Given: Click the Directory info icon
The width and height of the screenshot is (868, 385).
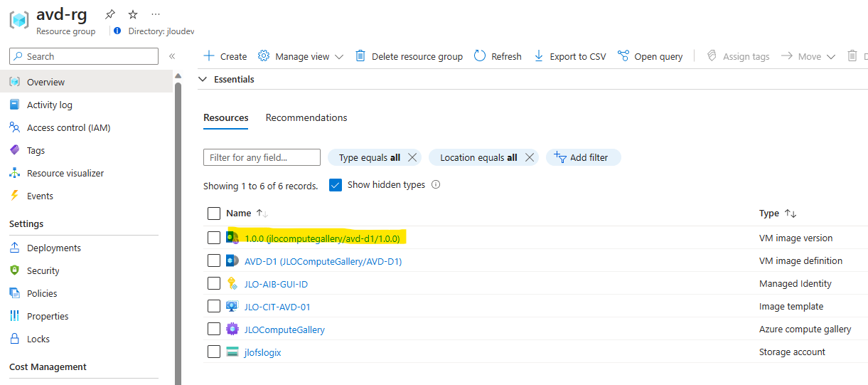Looking at the screenshot, I should coord(117,31).
